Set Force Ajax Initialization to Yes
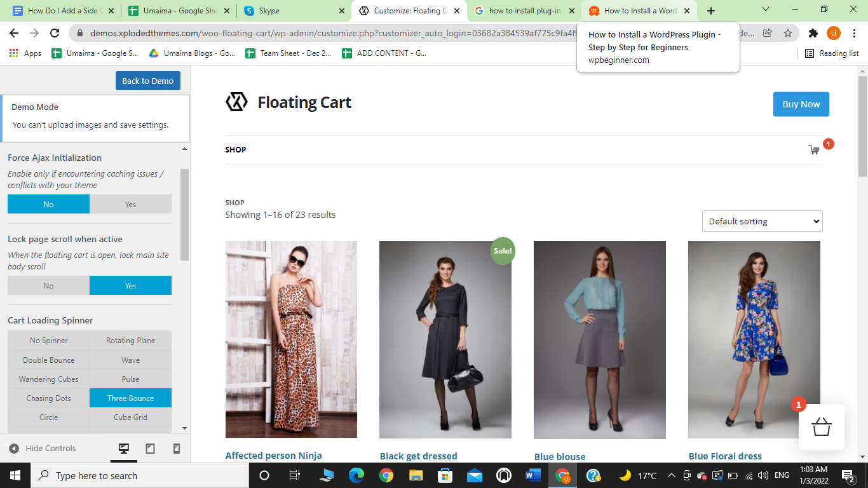868x488 pixels. (130, 204)
